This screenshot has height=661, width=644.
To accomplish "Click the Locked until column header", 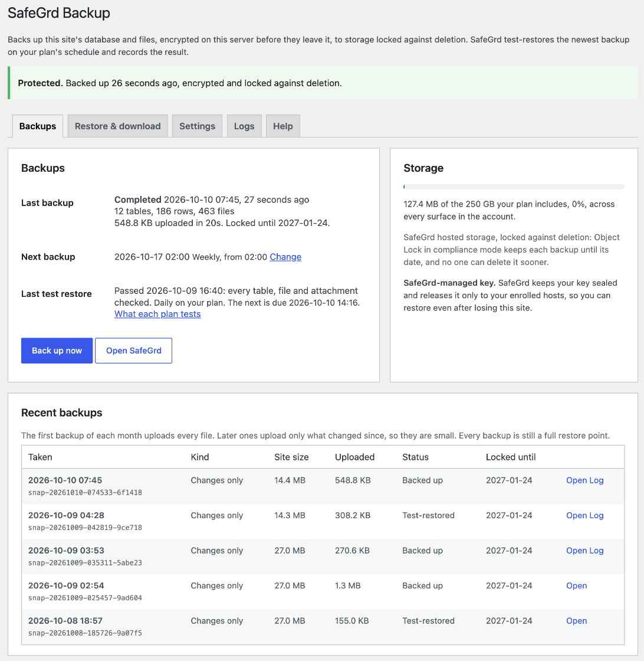I will (511, 457).
